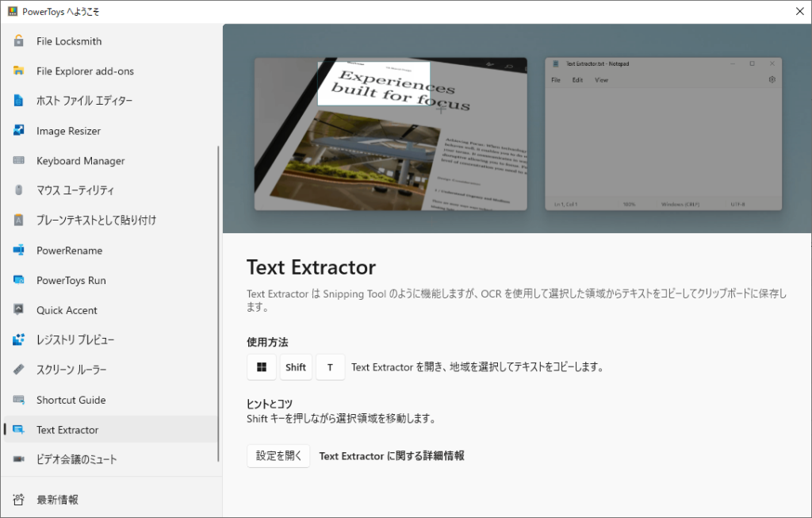Click the スクリーン ルーラー ruler icon
The image size is (812, 518).
[19, 370]
